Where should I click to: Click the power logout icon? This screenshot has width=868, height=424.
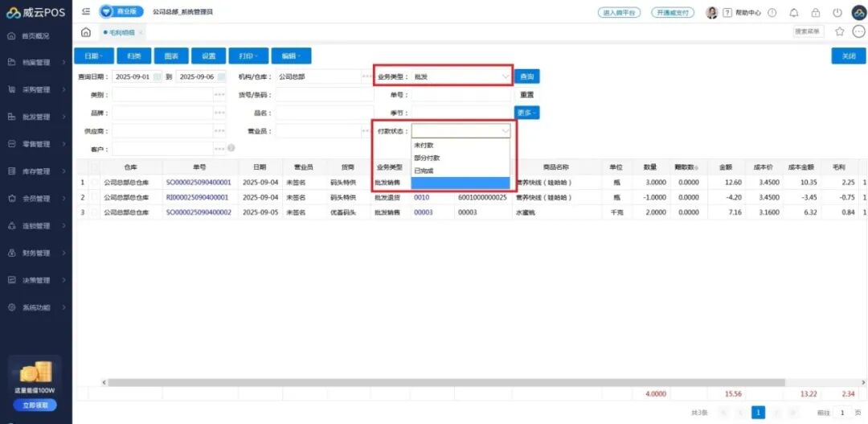click(x=837, y=13)
